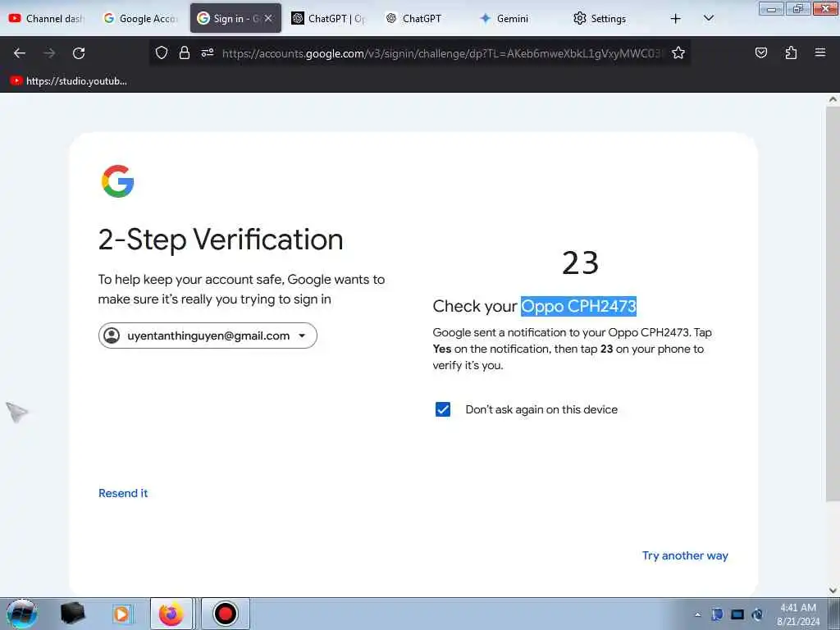The width and height of the screenshot is (840, 630).
Task: Reload the current page
Action: click(x=79, y=53)
